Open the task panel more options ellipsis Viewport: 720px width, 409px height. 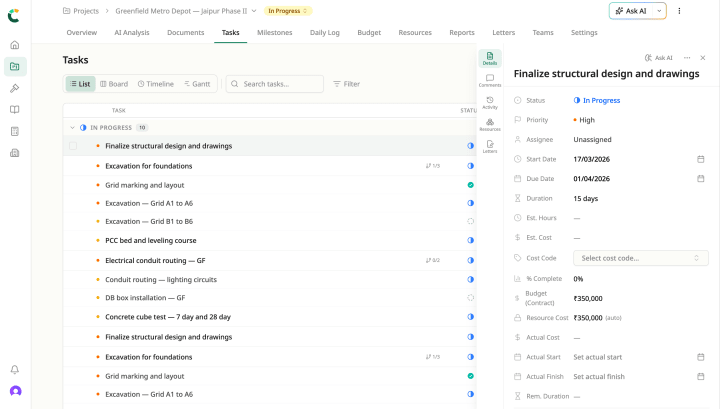(x=687, y=58)
